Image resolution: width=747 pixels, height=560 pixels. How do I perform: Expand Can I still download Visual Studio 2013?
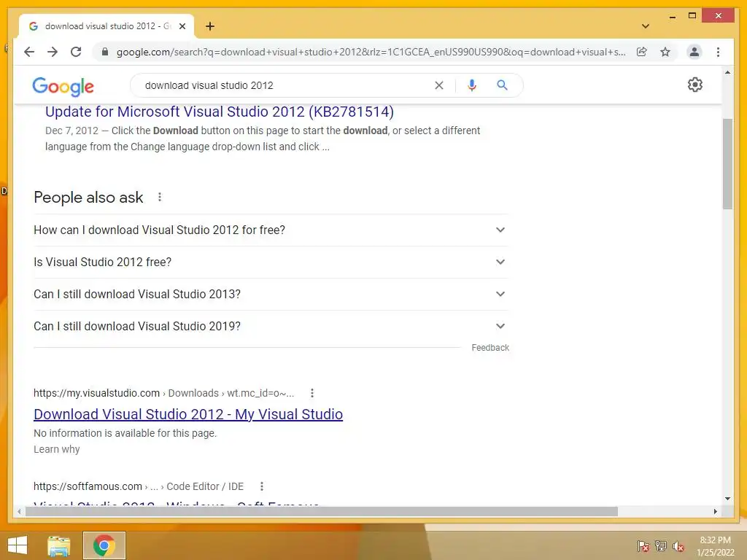pos(271,295)
